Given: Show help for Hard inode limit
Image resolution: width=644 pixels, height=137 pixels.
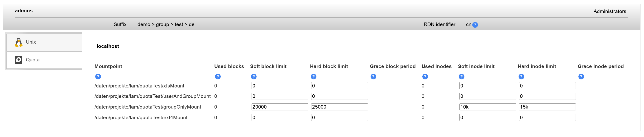Looking at the screenshot, I should (x=521, y=77).
